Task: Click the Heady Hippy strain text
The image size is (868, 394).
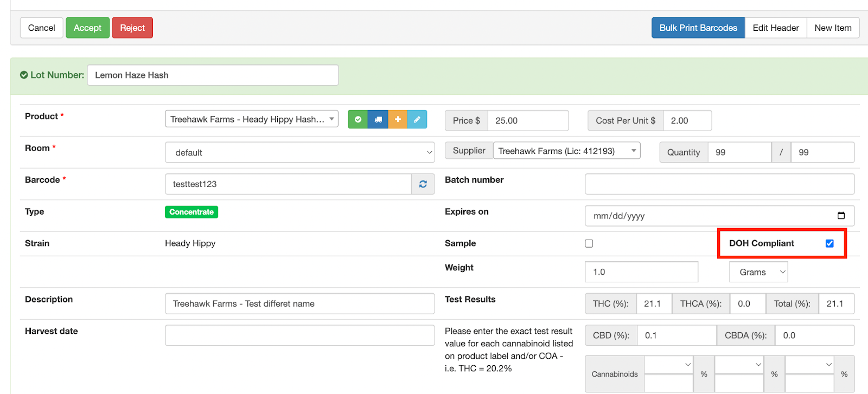Action: coord(190,243)
